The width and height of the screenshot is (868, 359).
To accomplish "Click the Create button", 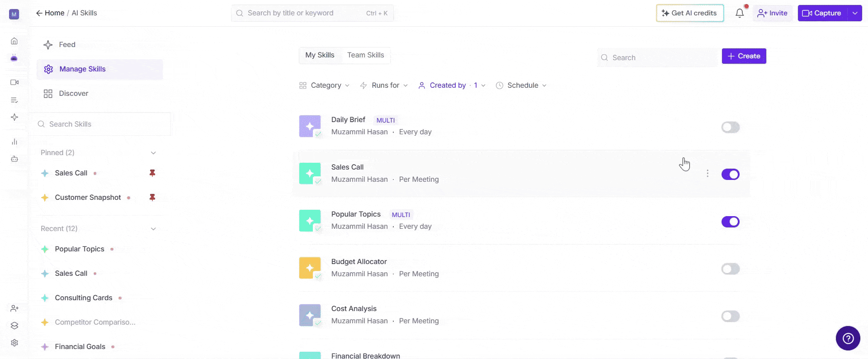I will pyautogui.click(x=744, y=56).
